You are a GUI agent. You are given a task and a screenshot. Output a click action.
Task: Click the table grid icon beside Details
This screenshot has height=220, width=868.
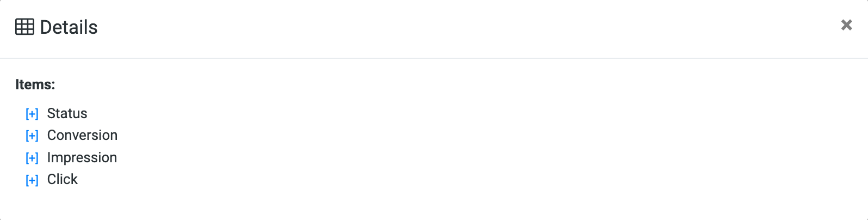24,27
